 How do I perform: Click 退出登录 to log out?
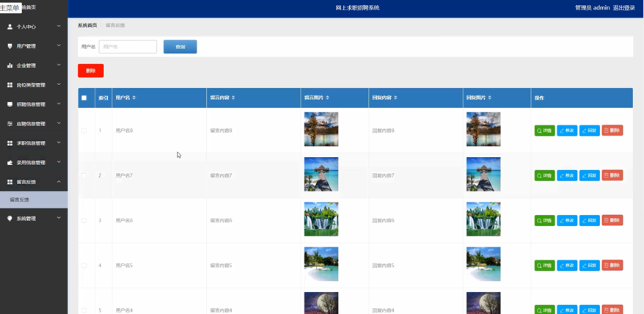(x=624, y=8)
